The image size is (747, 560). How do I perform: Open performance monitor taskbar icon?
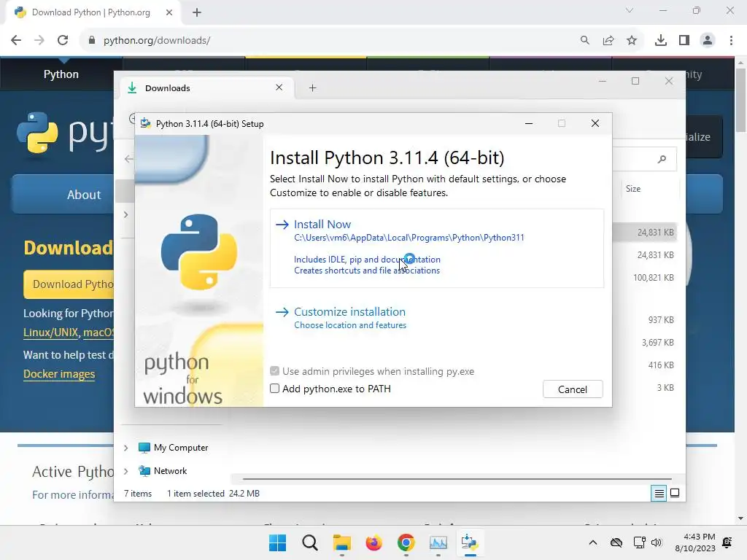coord(438,542)
